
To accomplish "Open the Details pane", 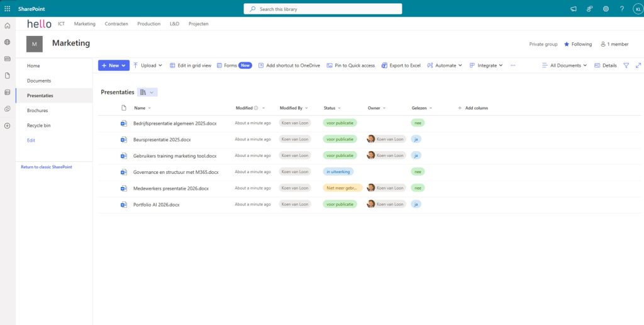I will pyautogui.click(x=606, y=66).
